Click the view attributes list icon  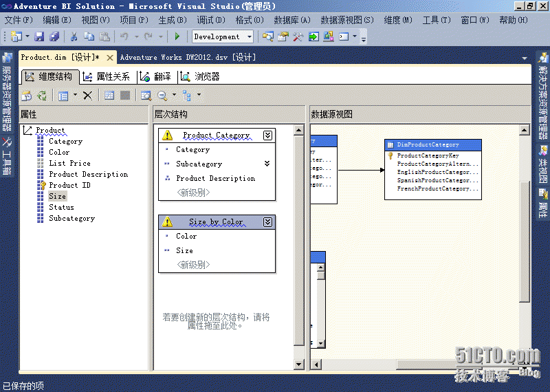click(63, 96)
